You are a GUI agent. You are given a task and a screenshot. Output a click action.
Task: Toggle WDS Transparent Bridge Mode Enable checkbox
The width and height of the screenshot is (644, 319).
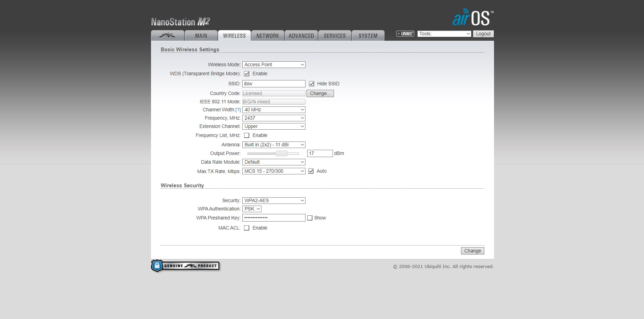(x=247, y=74)
